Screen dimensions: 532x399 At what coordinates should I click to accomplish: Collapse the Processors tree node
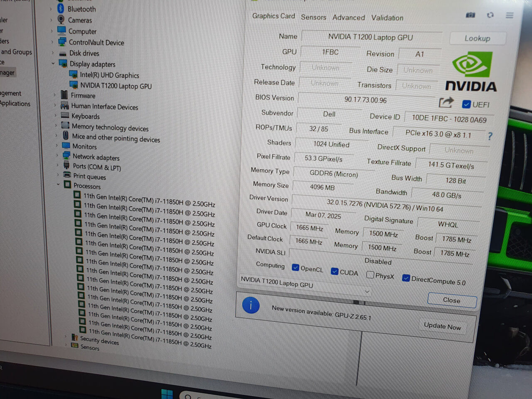(58, 185)
